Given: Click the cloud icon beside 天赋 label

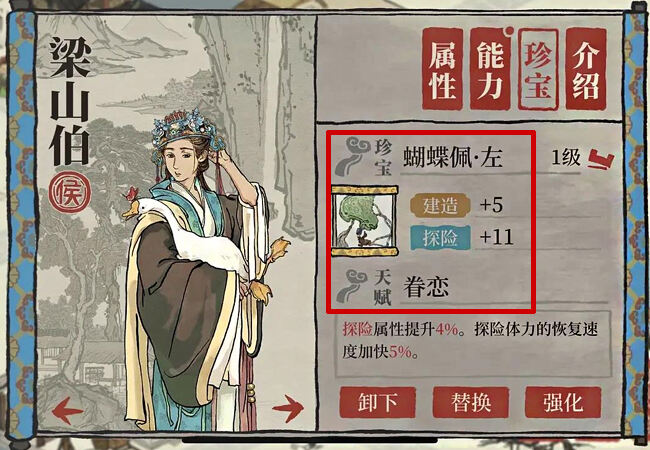Looking at the screenshot, I should [x=352, y=287].
